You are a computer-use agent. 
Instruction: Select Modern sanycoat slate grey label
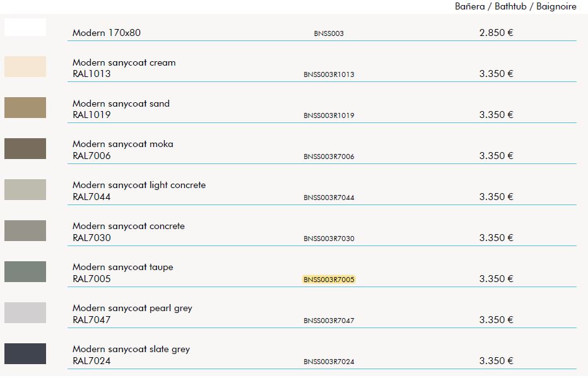[131, 349]
